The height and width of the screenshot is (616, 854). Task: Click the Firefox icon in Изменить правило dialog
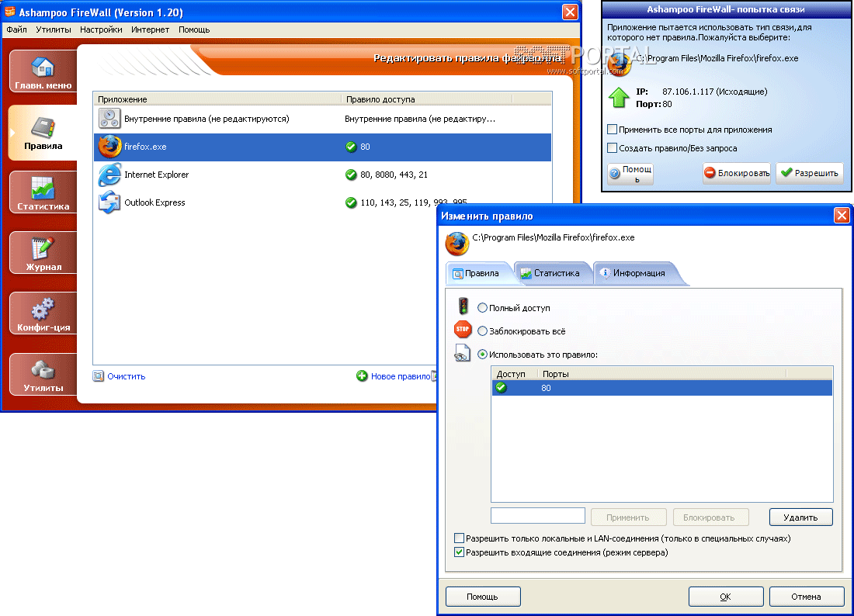tap(457, 244)
